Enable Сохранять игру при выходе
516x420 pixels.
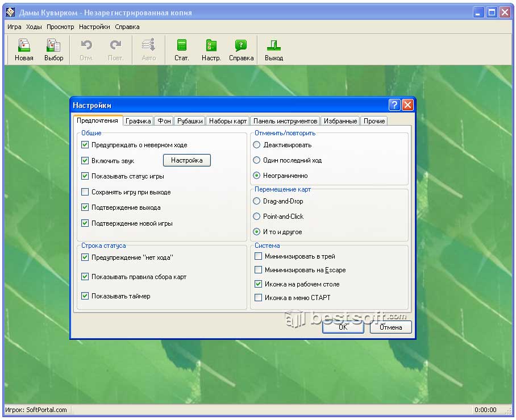(x=85, y=192)
